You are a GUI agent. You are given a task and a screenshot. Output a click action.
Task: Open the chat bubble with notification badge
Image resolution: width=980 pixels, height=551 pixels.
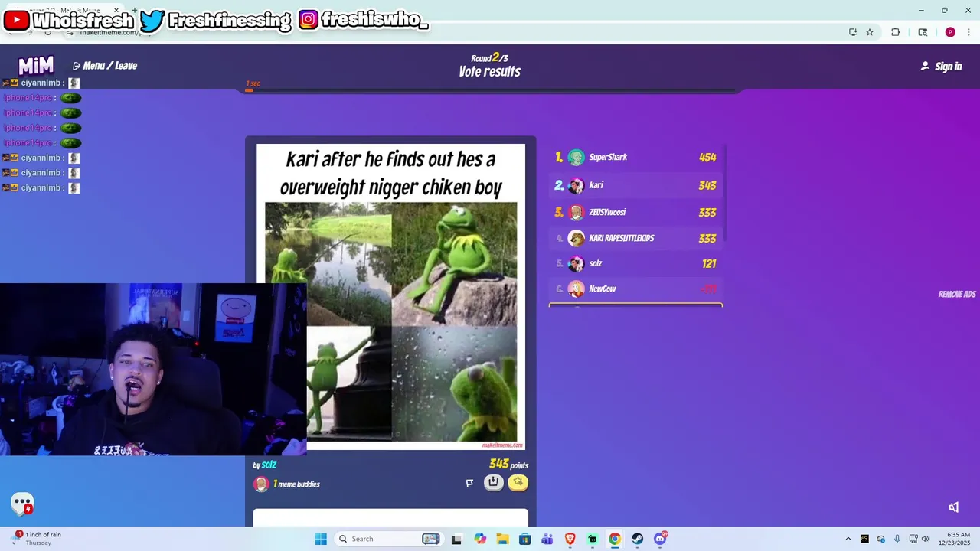click(x=23, y=504)
